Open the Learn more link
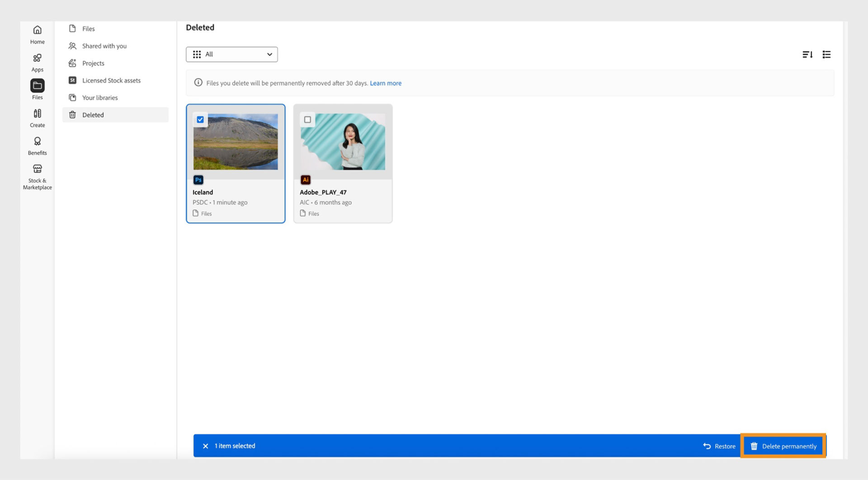 [x=386, y=83]
